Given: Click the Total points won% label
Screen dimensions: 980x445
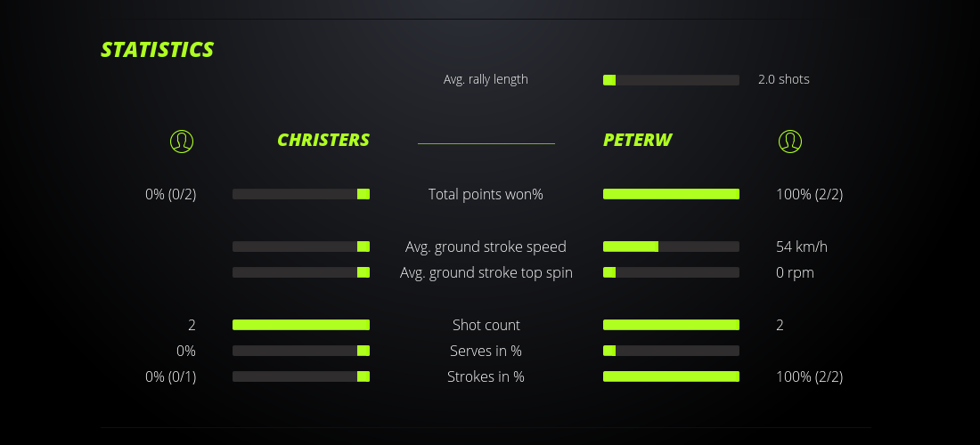Looking at the screenshot, I should click(x=486, y=194).
